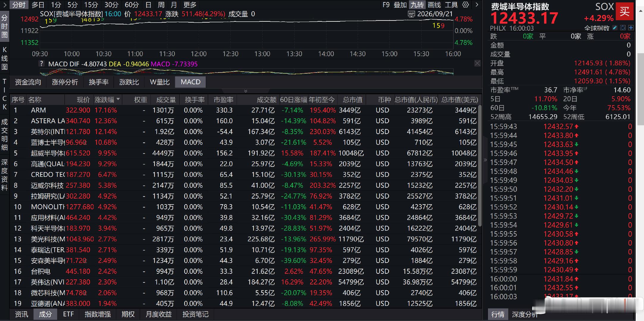This screenshot has width=644, height=321.
Task: Switch to 资金流向 indicator tab
Action: point(28,82)
